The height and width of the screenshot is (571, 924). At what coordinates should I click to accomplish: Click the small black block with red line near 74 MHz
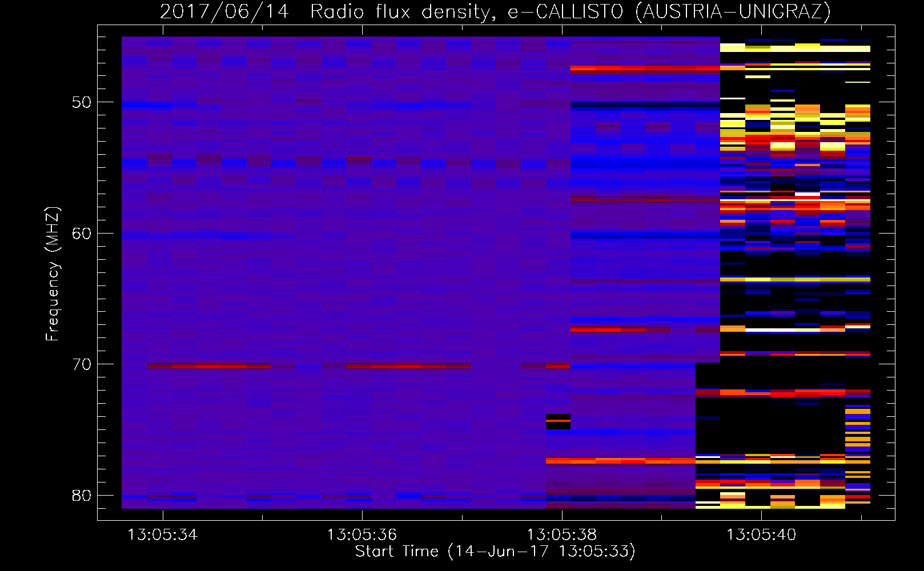tap(558, 421)
